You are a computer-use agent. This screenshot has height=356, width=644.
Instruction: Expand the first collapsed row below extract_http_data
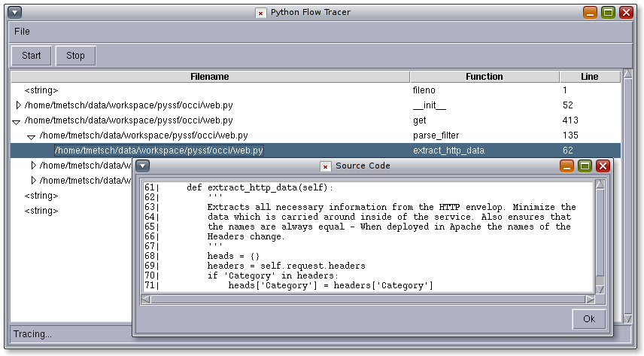tap(34, 166)
